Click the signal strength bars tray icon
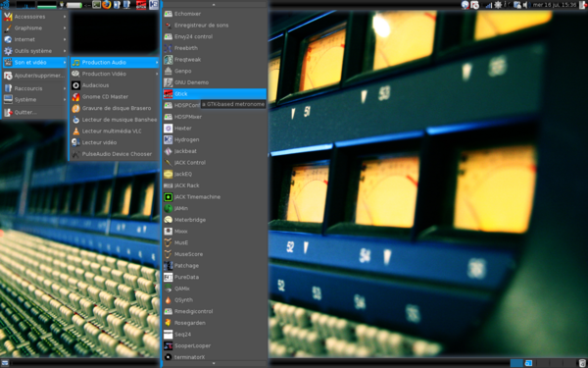This screenshot has height=368, width=588. point(489,5)
